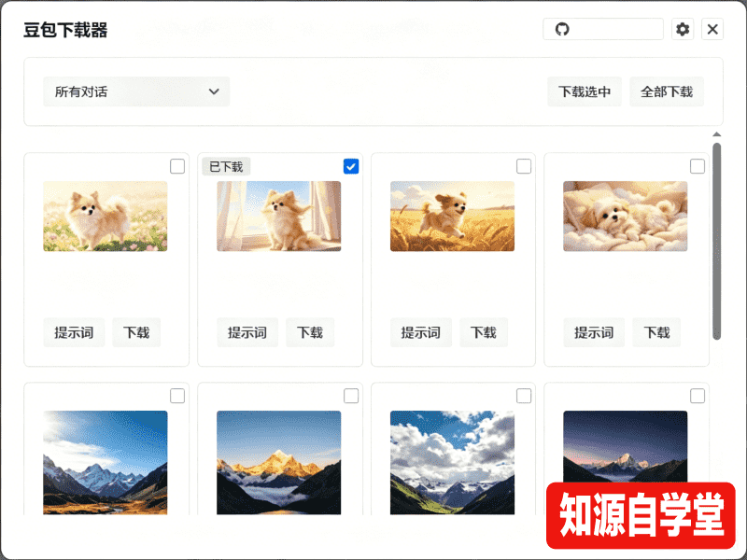Viewport: 747px width, 560px height.
Task: Tick checkbox on dusk mountain card
Action: point(698,396)
